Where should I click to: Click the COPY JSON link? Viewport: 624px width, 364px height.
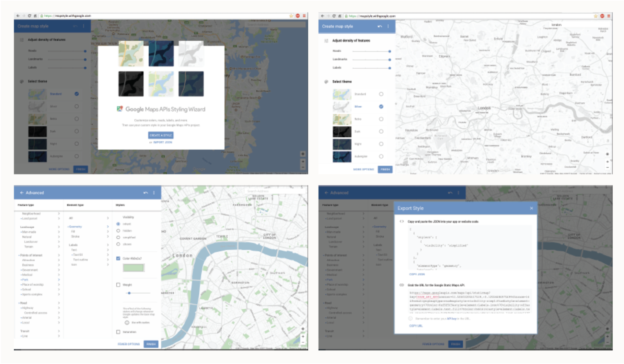[x=417, y=274]
